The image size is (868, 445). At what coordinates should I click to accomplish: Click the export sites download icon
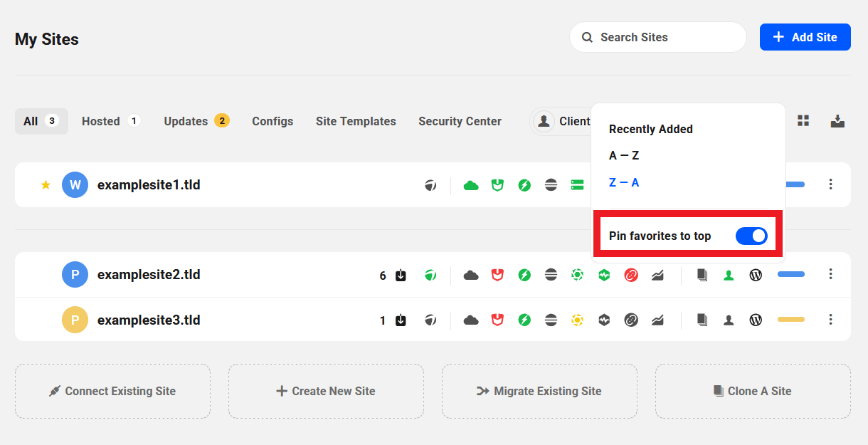click(x=837, y=121)
